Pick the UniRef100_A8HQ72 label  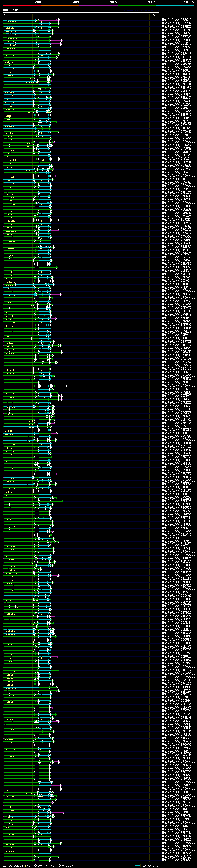pos(177,94)
